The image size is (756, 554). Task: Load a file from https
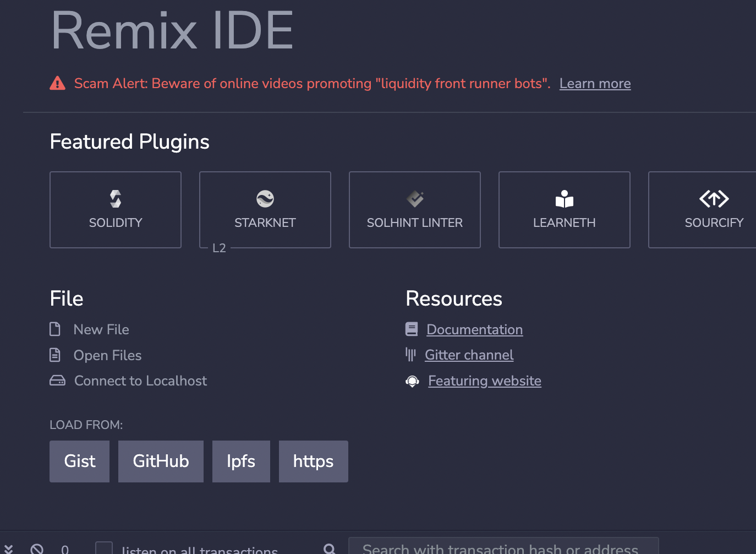[314, 461]
